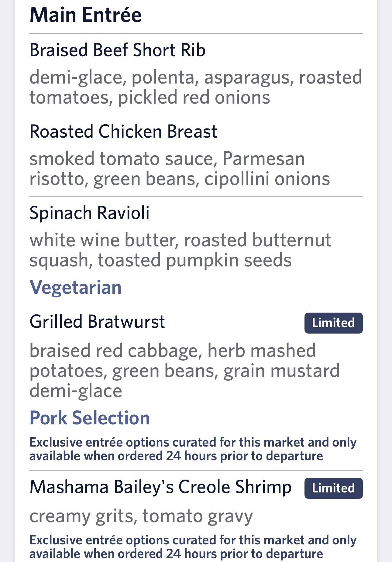Viewport: 392px width, 562px height.
Task: Select the Grilled Bratwurst entrée title
Action: coord(97,322)
